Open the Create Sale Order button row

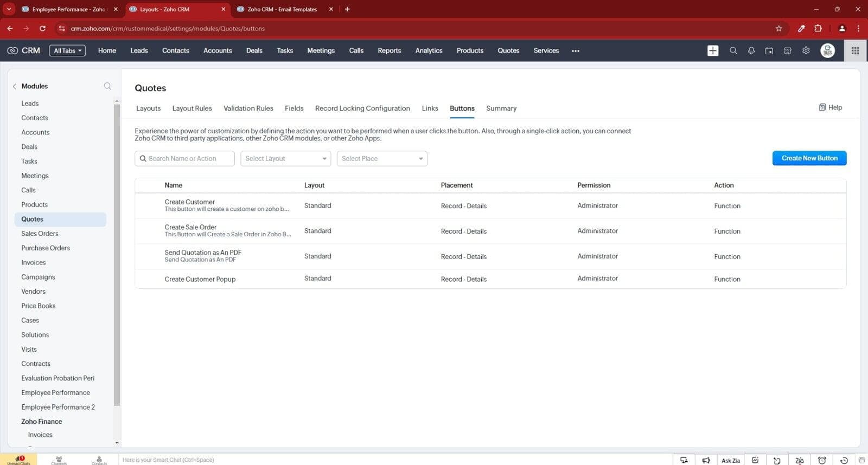(x=490, y=231)
